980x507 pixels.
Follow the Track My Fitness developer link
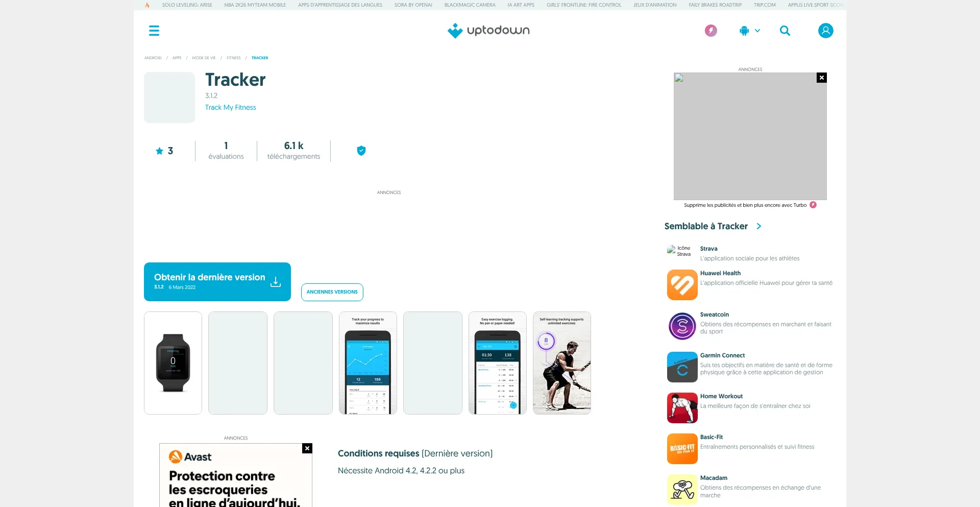click(x=230, y=107)
